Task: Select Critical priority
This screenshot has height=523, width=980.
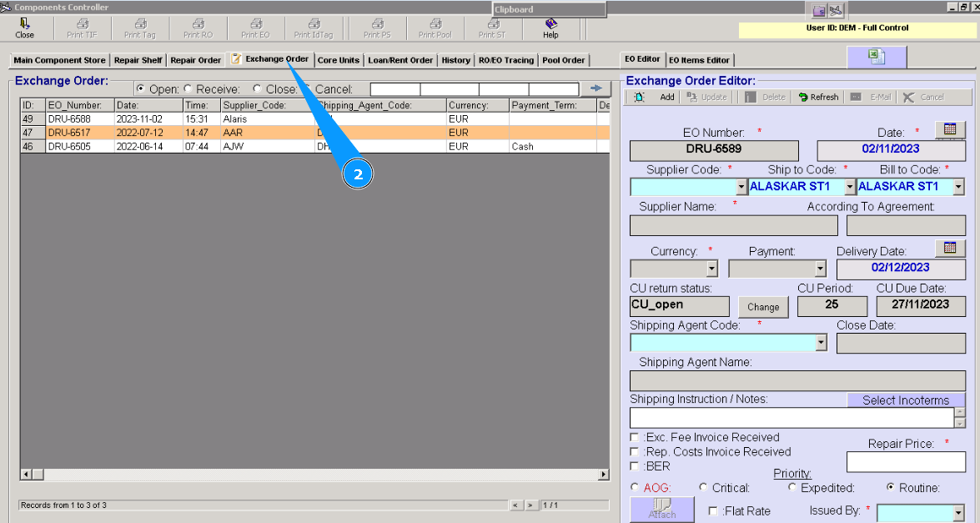Action: [x=703, y=487]
